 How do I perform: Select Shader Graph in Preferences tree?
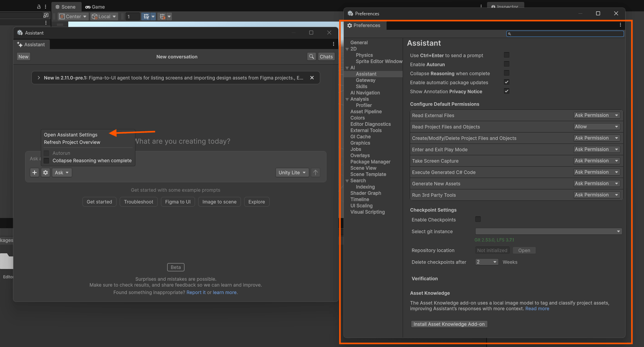366,193
